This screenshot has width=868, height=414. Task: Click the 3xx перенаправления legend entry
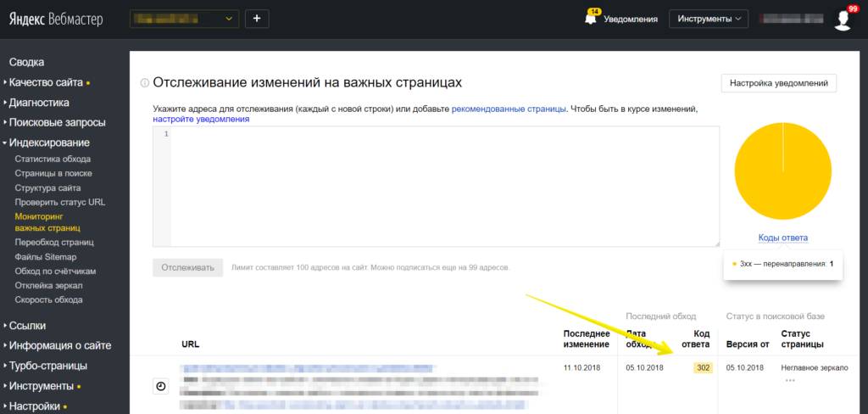click(x=782, y=264)
